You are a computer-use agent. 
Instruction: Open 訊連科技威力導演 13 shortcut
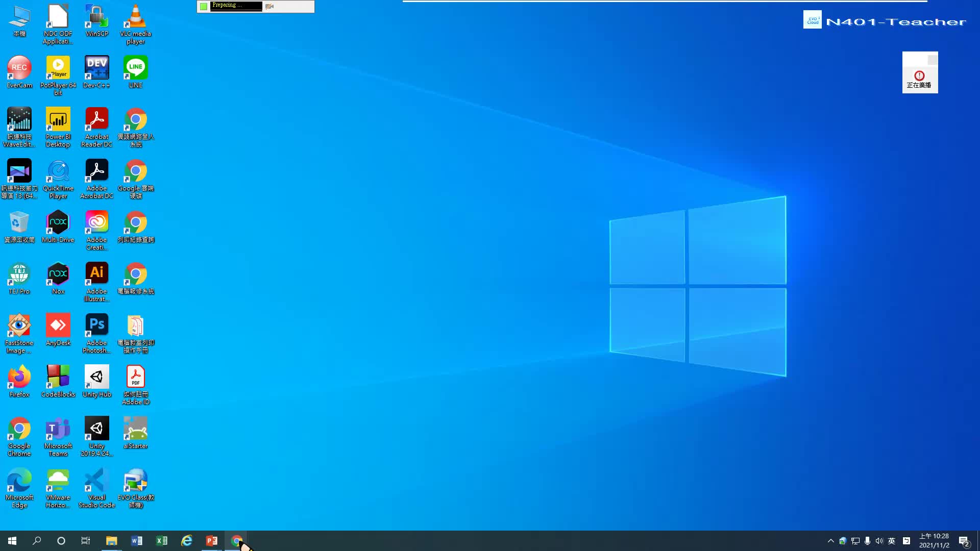click(x=19, y=179)
